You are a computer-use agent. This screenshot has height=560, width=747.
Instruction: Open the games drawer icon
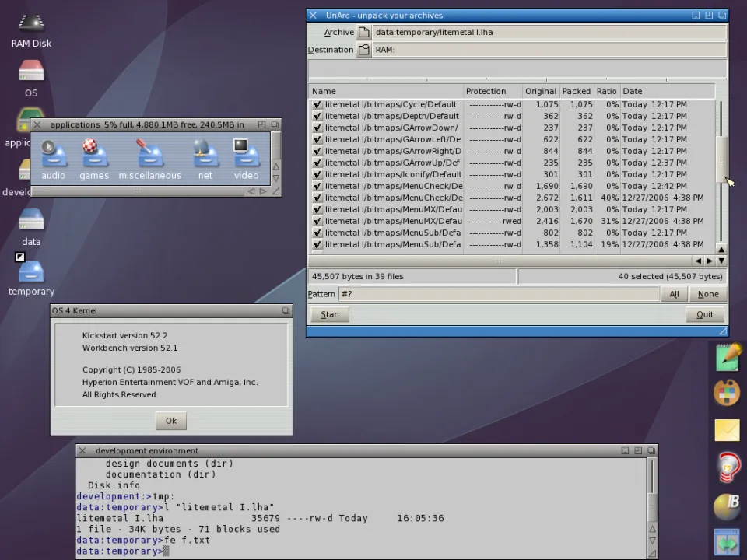[94, 155]
